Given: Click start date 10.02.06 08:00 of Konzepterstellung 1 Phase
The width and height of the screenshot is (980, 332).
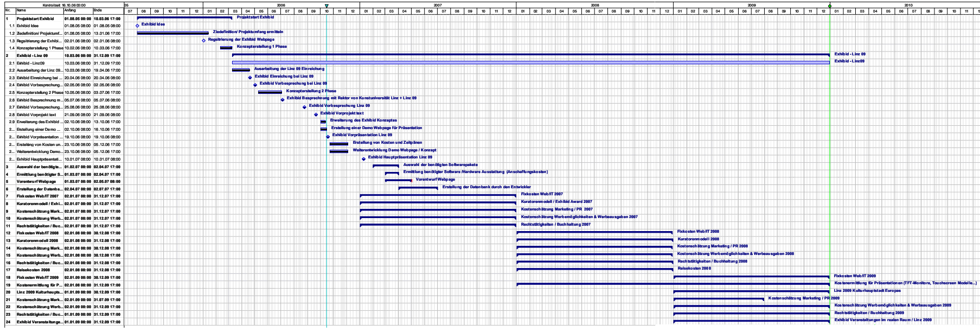Looking at the screenshot, I should (x=78, y=48).
